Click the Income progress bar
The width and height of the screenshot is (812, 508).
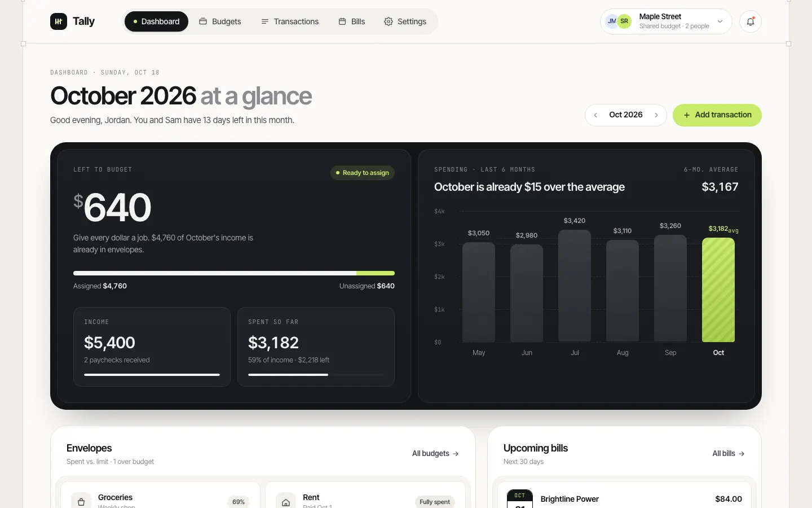[x=152, y=375]
